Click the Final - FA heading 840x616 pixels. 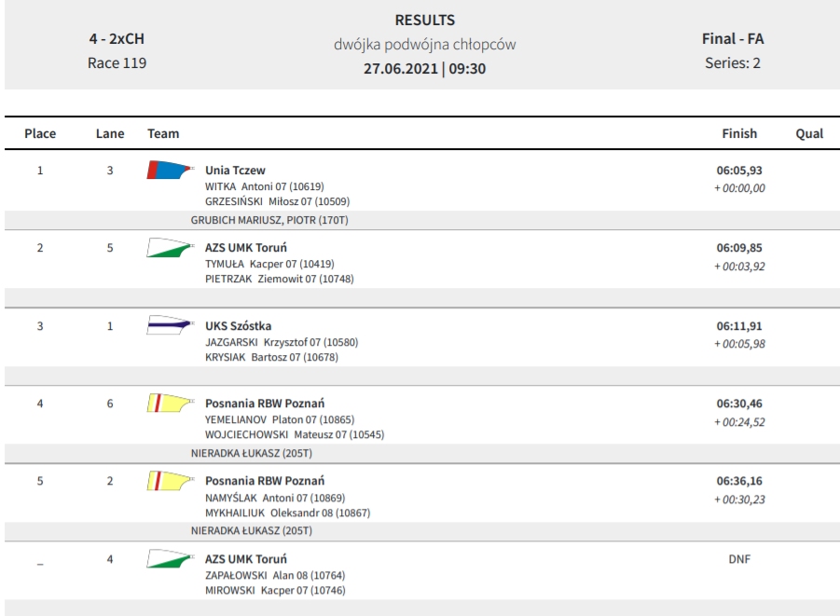[733, 38]
